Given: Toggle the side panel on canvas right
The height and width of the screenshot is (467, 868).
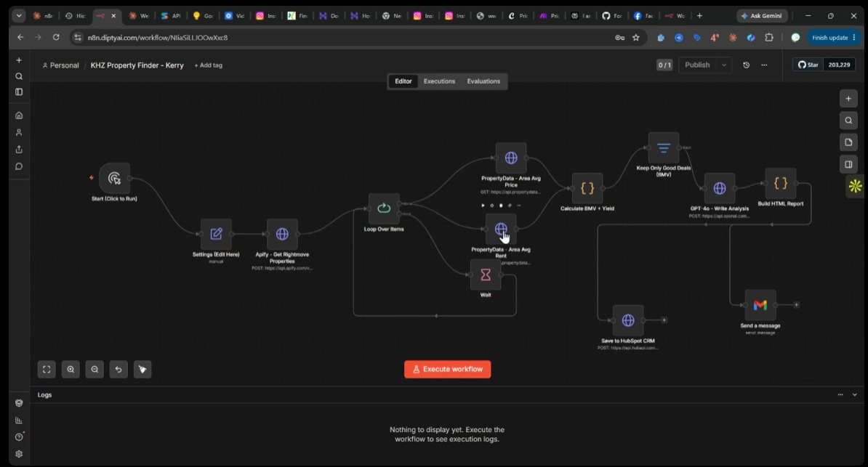Looking at the screenshot, I should pyautogui.click(x=848, y=164).
